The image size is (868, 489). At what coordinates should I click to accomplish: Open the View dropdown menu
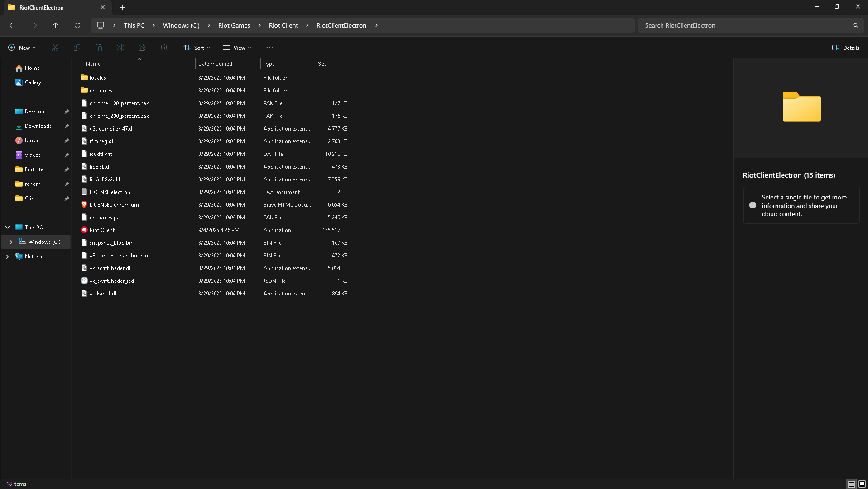coord(237,48)
